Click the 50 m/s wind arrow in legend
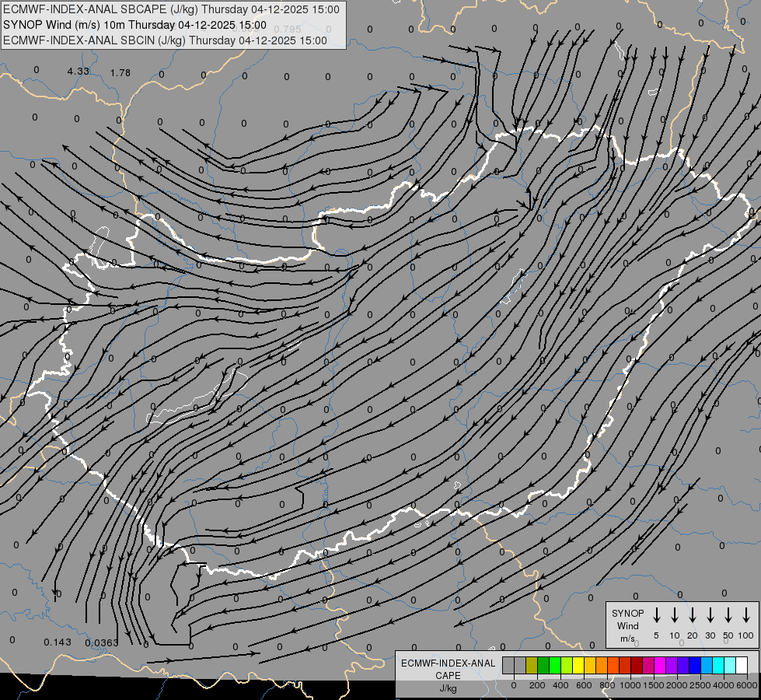This screenshot has height=700, width=761. tap(728, 614)
